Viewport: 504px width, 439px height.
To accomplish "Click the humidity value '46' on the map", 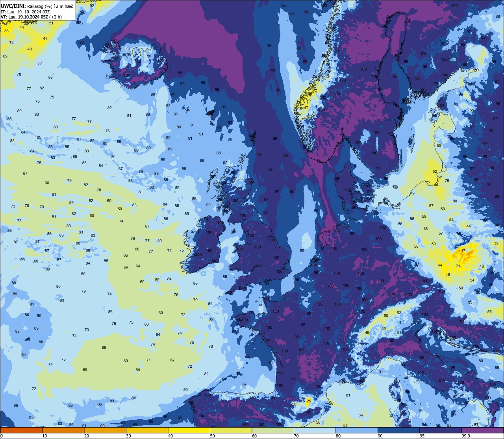I will click(448, 275).
